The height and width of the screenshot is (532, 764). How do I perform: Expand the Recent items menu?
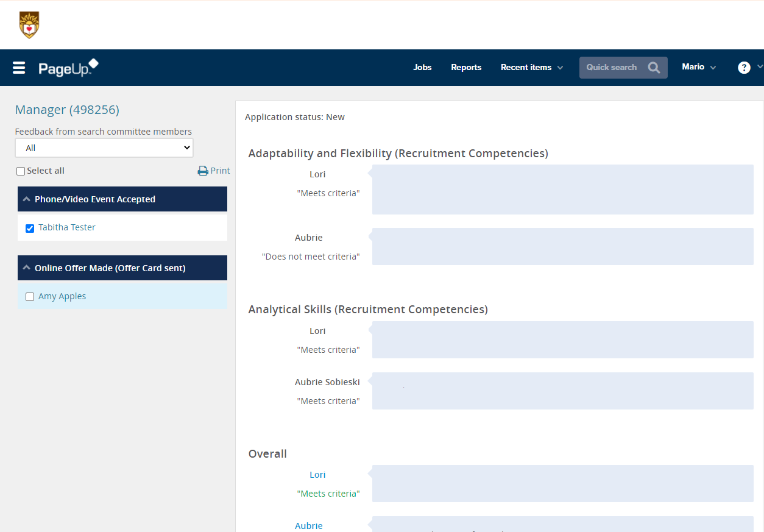531,68
